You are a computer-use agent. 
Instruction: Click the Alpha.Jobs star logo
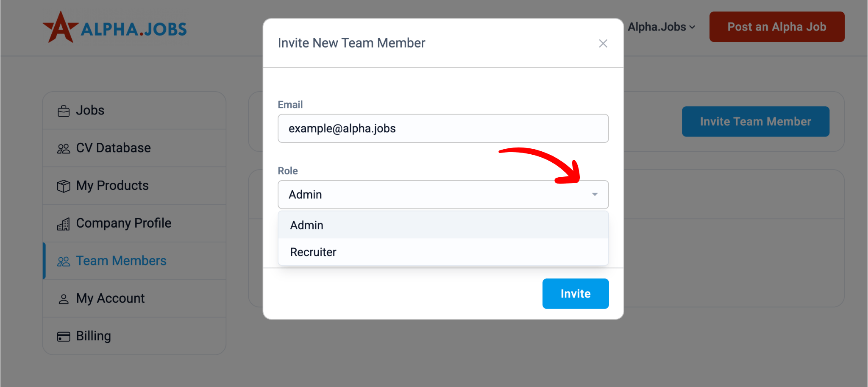(x=61, y=27)
